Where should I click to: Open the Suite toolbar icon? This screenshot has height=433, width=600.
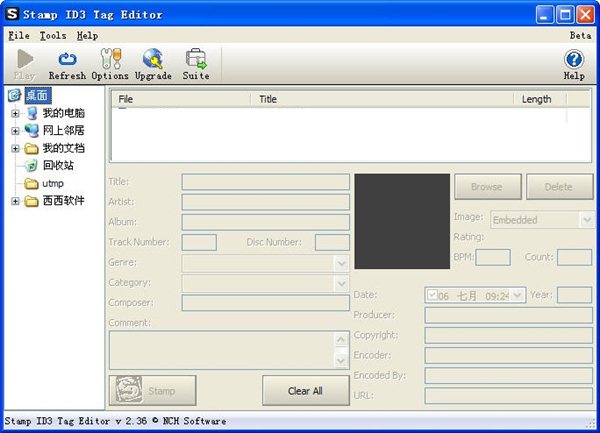coord(196,60)
